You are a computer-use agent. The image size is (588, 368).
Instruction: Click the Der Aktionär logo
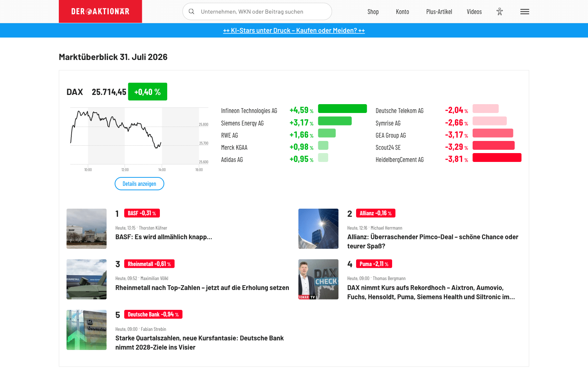click(100, 11)
